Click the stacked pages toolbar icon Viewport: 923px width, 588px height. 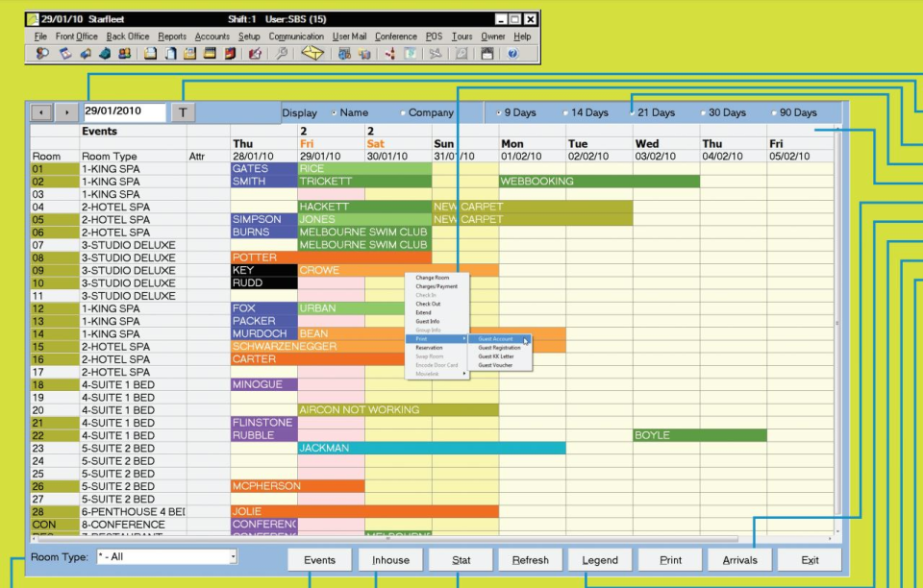[171, 54]
